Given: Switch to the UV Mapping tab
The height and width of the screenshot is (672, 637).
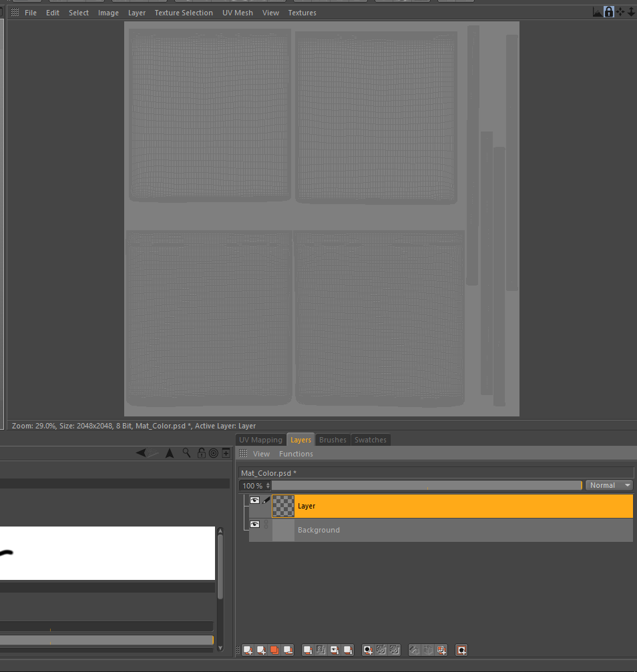Looking at the screenshot, I should point(261,440).
